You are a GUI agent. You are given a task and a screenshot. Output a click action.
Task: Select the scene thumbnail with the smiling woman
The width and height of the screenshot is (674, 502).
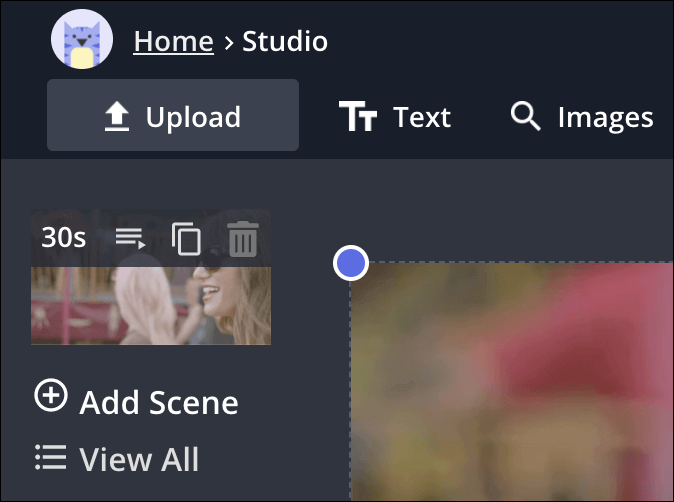click(x=150, y=305)
